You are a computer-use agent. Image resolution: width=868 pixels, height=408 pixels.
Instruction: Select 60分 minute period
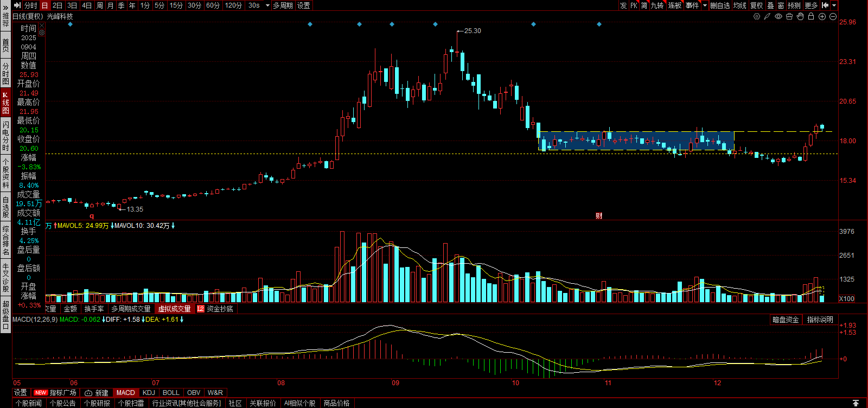(213, 5)
